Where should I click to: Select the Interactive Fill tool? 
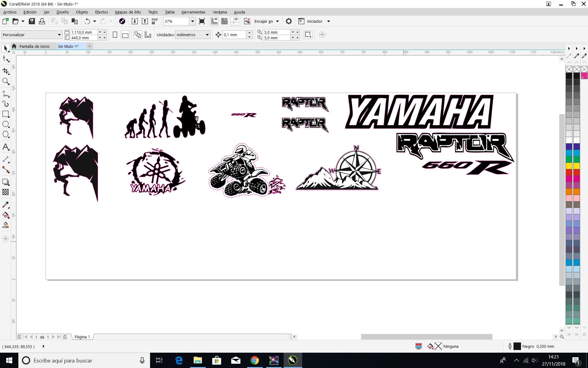(6, 215)
